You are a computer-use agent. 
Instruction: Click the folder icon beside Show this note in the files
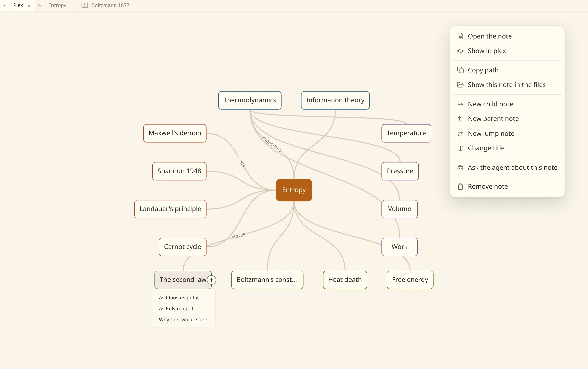point(460,85)
